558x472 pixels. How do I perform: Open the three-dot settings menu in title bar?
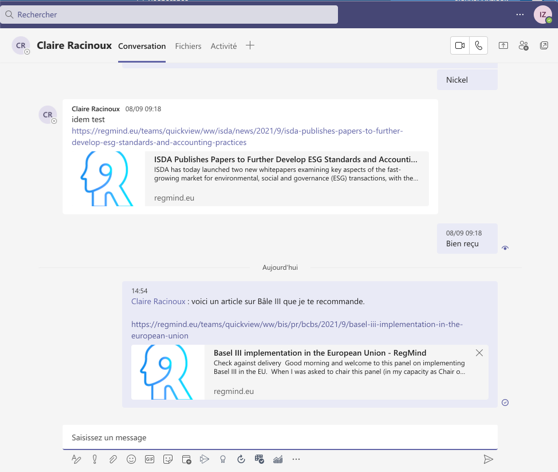(520, 15)
